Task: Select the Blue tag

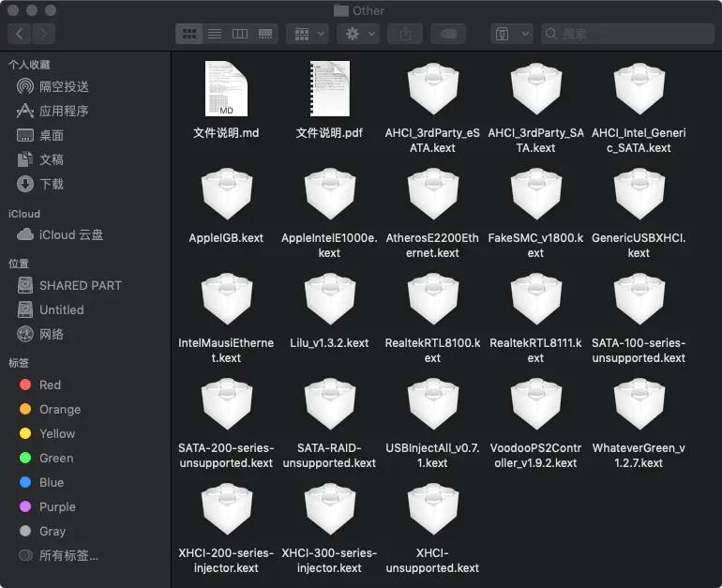Action: pos(42,483)
